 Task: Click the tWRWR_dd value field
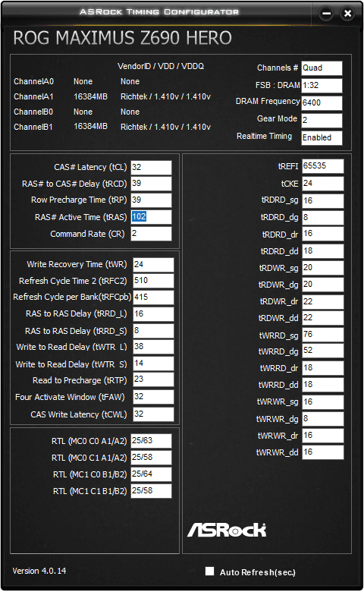click(x=323, y=452)
